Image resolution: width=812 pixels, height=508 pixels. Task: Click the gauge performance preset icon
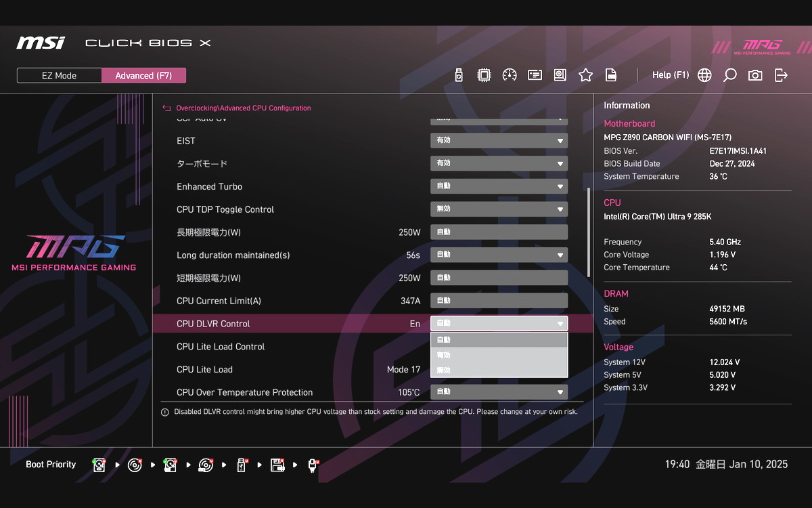(x=510, y=75)
